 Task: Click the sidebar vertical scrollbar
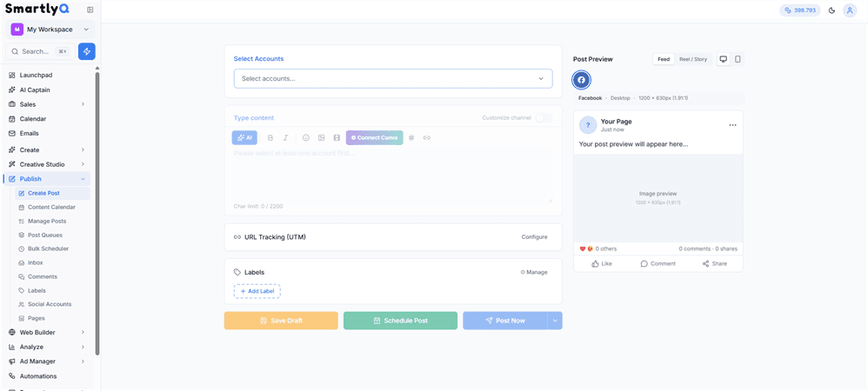pos(97,213)
